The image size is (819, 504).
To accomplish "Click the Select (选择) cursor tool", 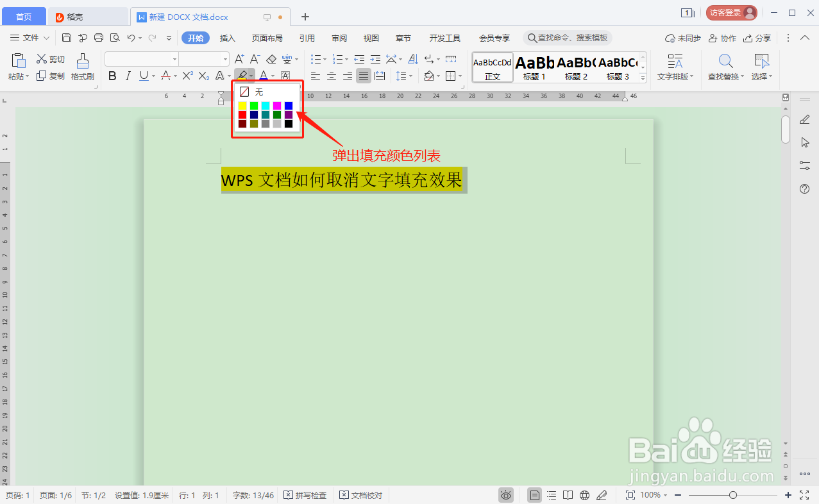I will tap(762, 67).
